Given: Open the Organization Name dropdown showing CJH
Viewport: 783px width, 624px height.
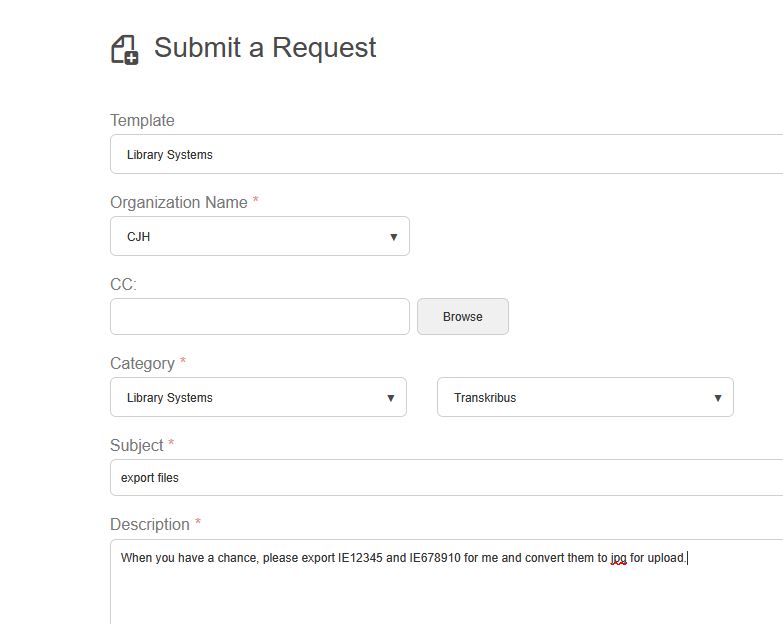Looking at the screenshot, I should [x=259, y=237].
